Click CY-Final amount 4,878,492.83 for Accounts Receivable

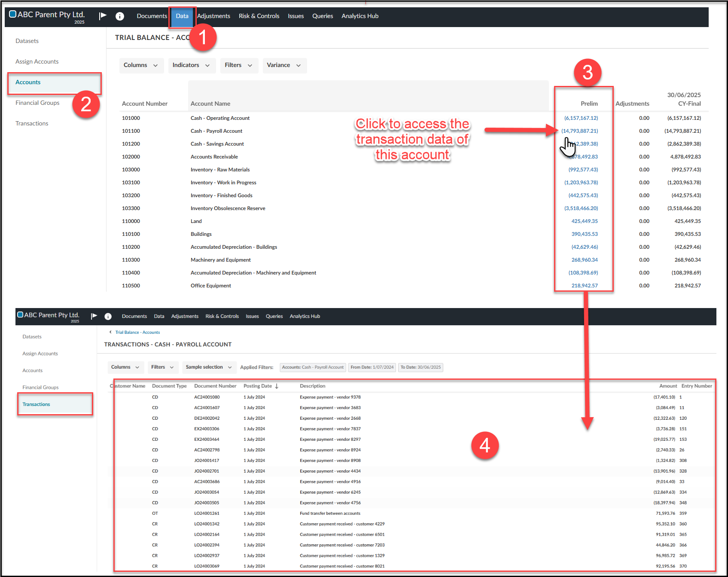[x=685, y=157]
